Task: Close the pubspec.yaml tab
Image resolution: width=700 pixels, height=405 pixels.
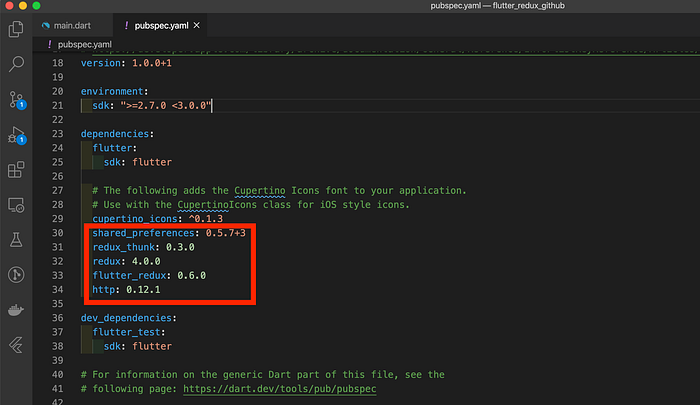Action: (x=196, y=25)
